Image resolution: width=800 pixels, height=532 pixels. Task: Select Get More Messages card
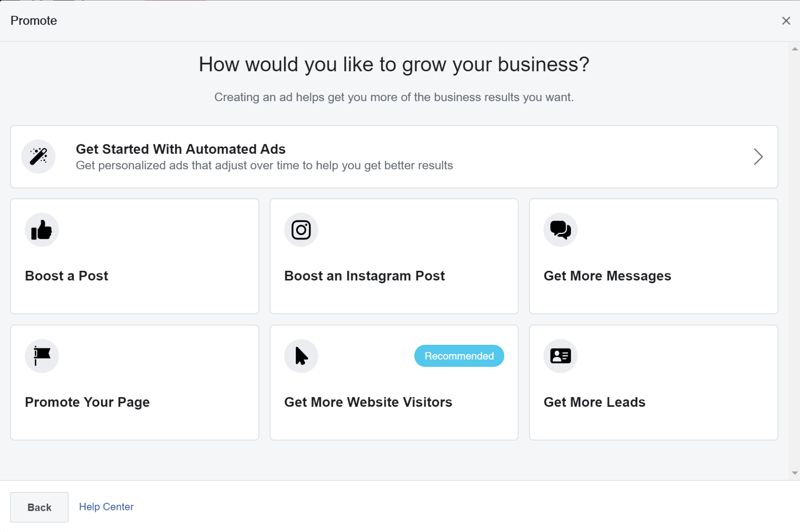point(653,256)
